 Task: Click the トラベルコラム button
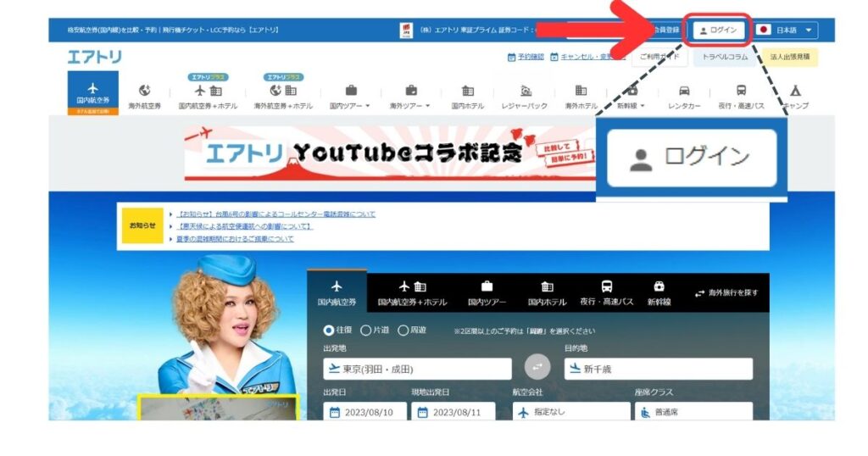pyautogui.click(x=725, y=57)
